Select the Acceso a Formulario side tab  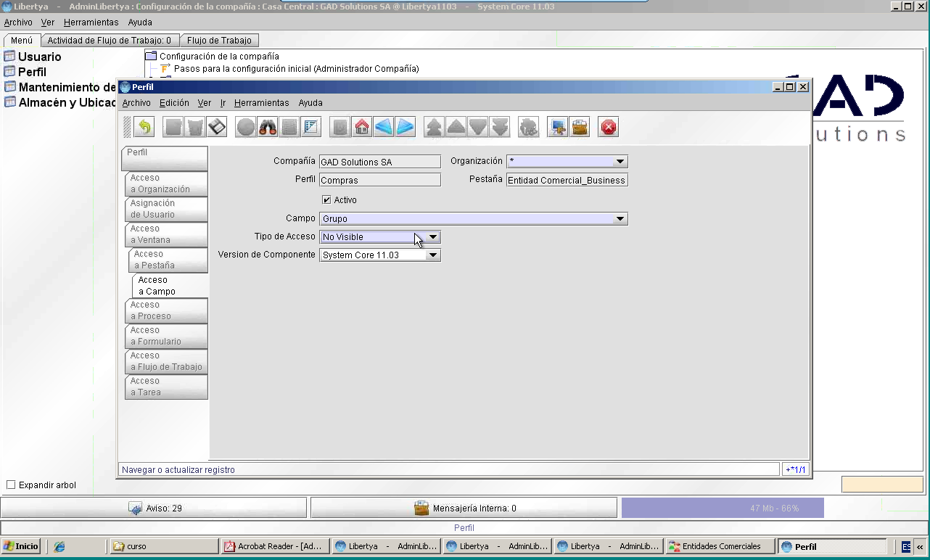166,336
